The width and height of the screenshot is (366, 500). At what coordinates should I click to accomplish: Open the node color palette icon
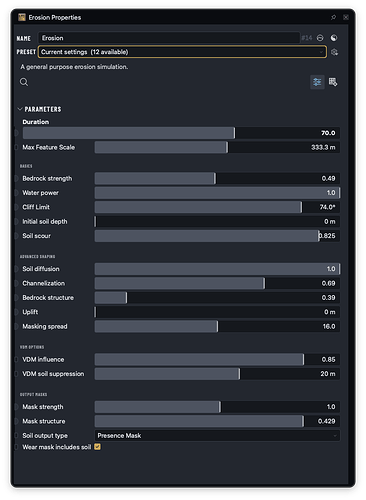tap(334, 38)
